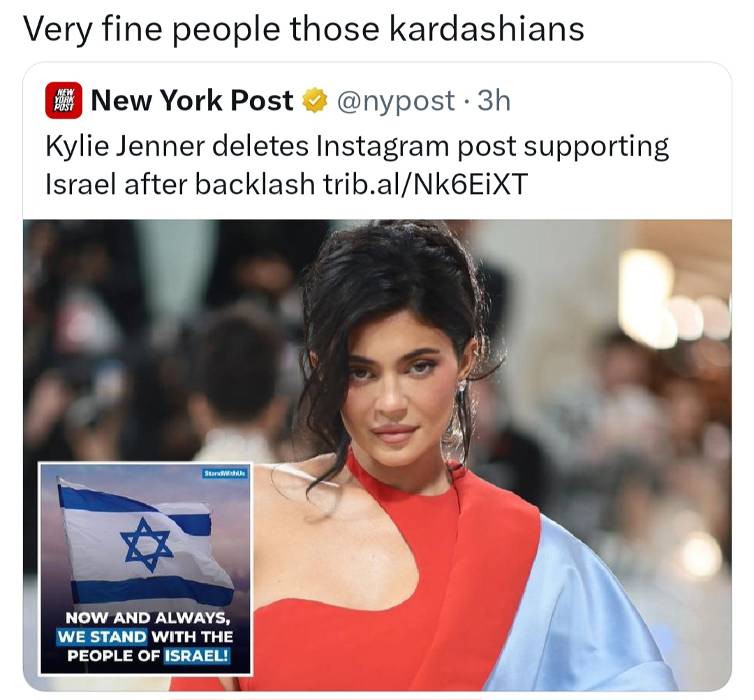Select the Star of David on flag
Viewport: 754px width, 700px height.
[146, 544]
